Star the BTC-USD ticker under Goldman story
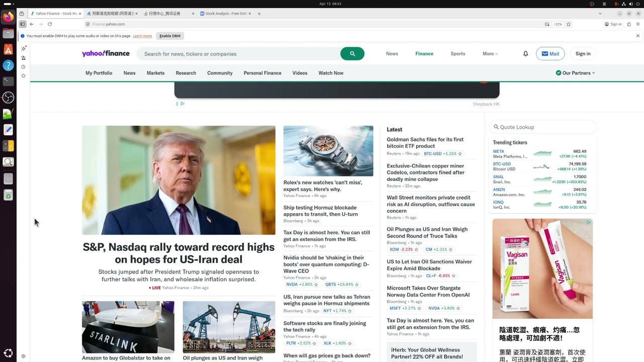Viewport: 644px width, 362px height. point(460,154)
